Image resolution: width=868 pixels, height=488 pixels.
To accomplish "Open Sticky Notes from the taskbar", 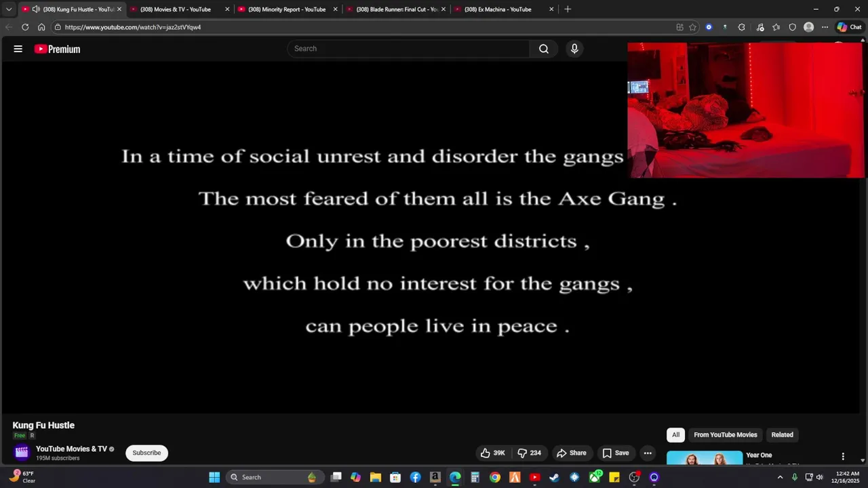I will click(x=614, y=477).
